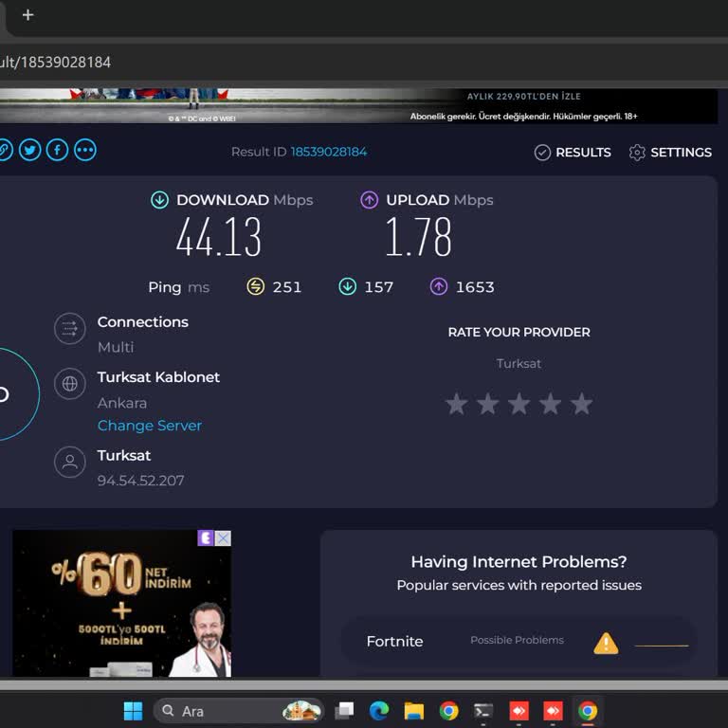Open the %60 net indirim advertisement

(x=121, y=603)
